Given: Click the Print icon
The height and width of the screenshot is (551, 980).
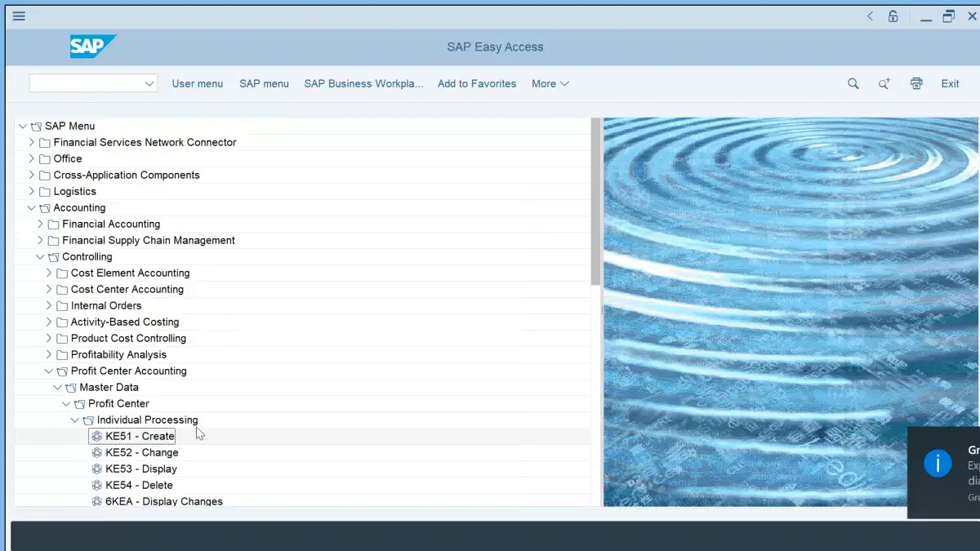Looking at the screenshot, I should (x=916, y=83).
